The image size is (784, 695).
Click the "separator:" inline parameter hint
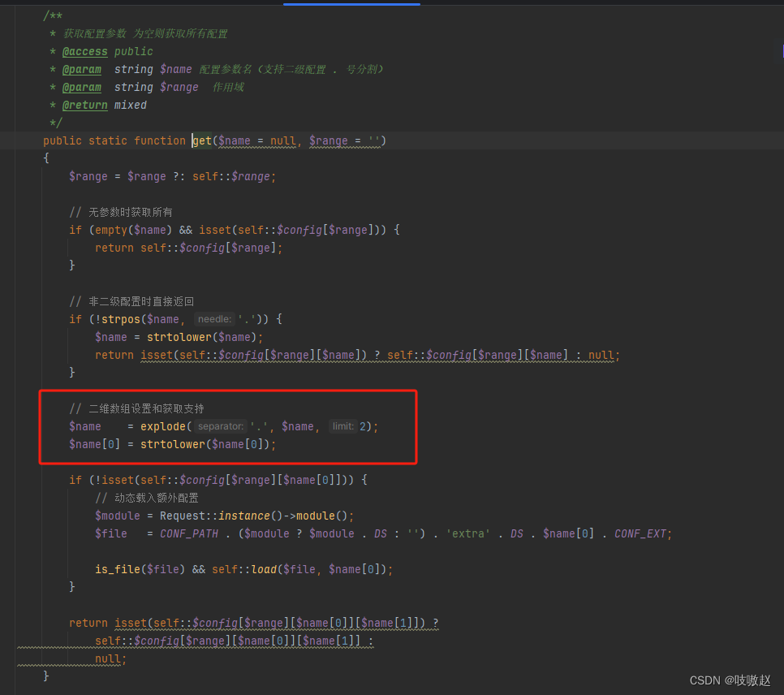tap(220, 425)
